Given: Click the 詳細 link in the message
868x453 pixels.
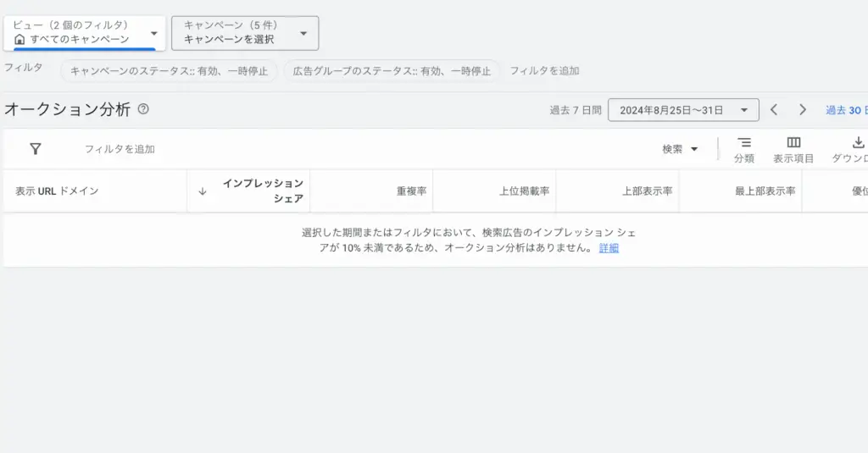Looking at the screenshot, I should [609, 248].
